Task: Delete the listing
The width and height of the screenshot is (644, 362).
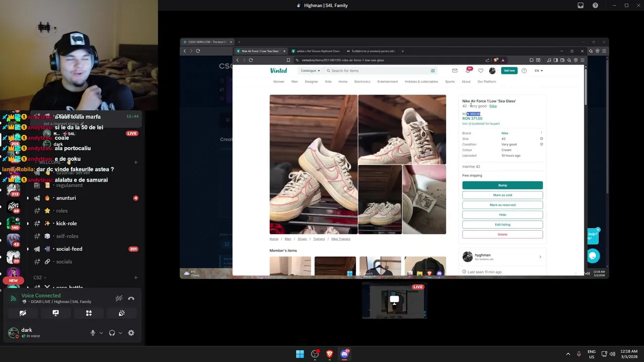Action: tap(503, 234)
